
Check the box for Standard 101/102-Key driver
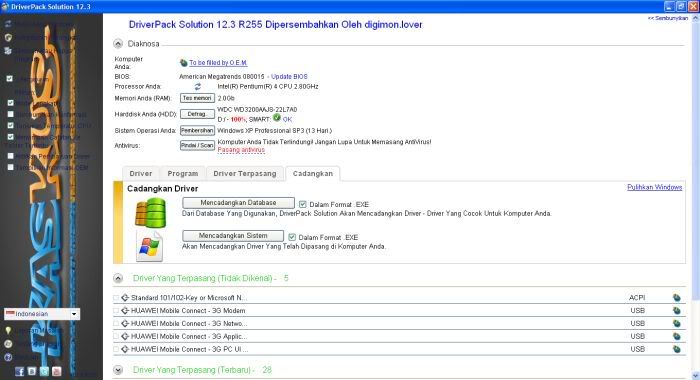(116, 298)
